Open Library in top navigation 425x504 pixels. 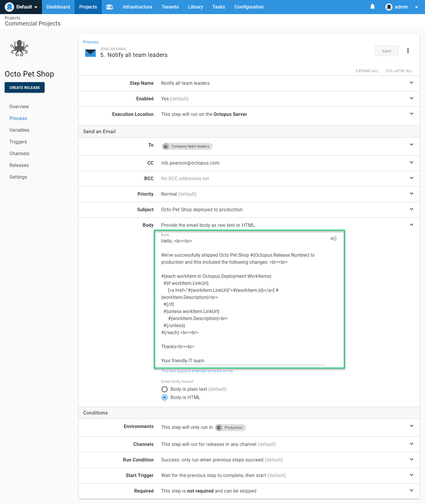(195, 7)
